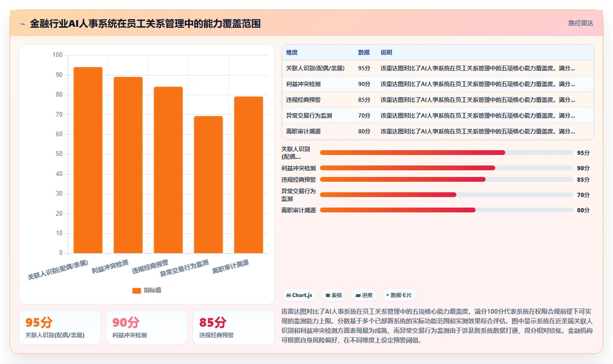Click the 违规经商预警 bar in the chart
This screenshot has width=613, height=364.
tap(169, 170)
